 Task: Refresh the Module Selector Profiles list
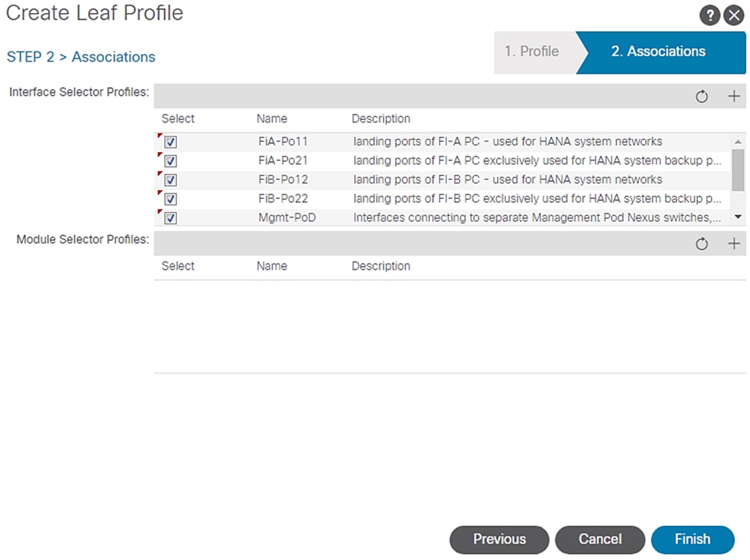pos(702,244)
